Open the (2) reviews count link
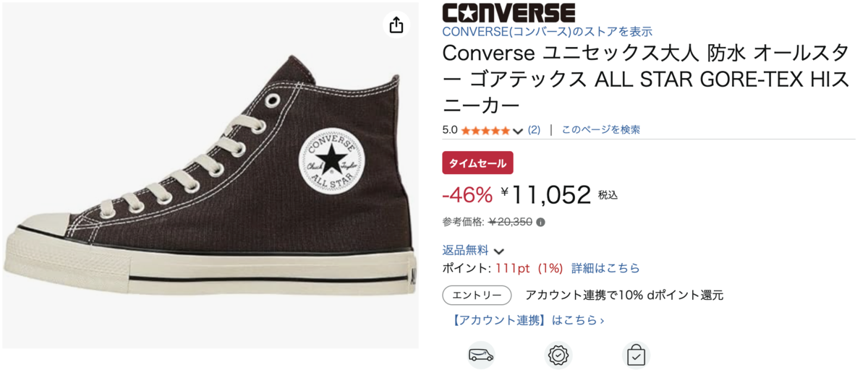The image size is (868, 370). tap(534, 129)
